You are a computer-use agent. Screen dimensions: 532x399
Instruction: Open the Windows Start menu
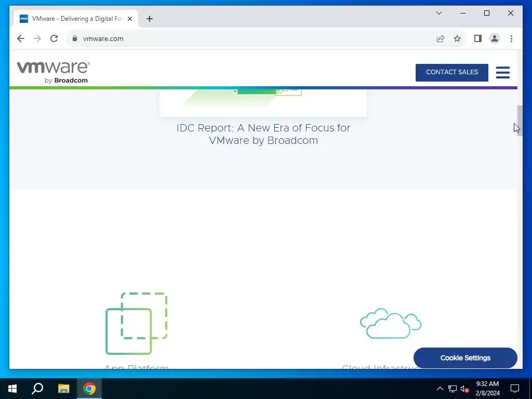pyautogui.click(x=12, y=389)
